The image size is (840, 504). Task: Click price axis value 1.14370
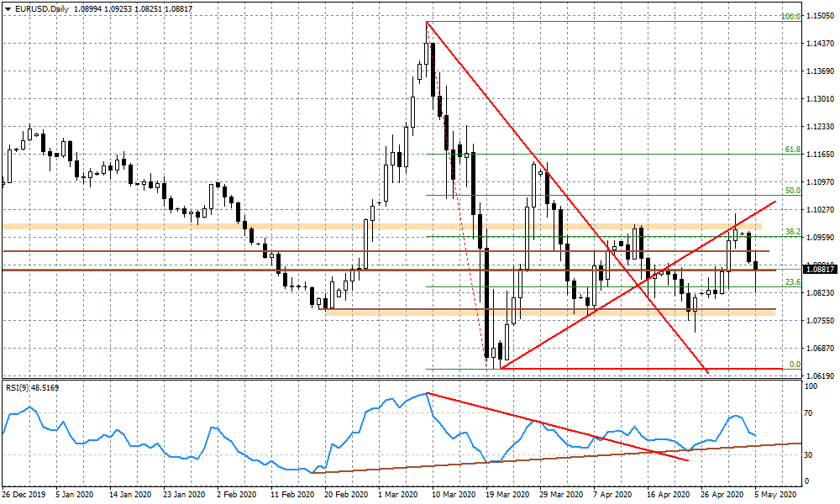click(x=820, y=44)
